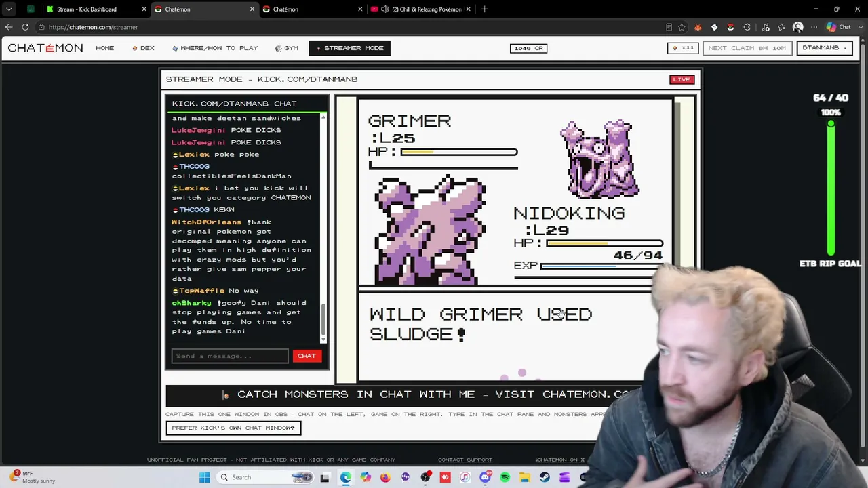Open the CONTACT SUPPORT link
This screenshot has width=868, height=488.
coord(465,460)
